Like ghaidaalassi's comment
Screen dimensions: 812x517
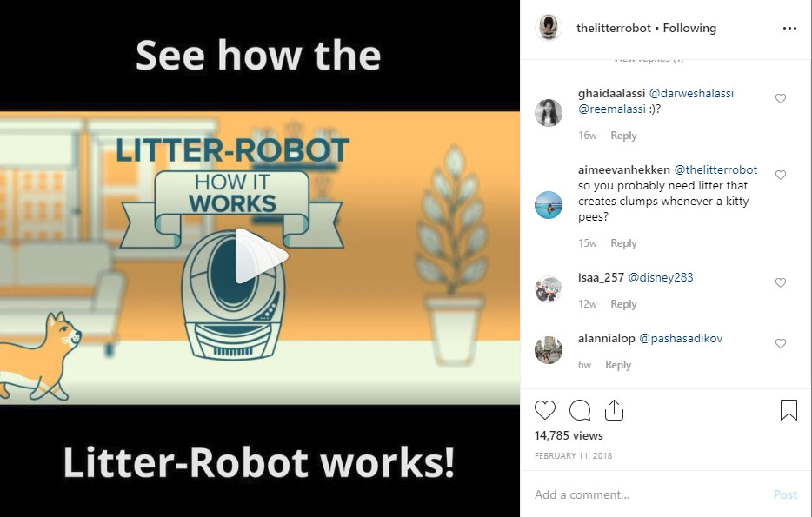click(x=781, y=98)
